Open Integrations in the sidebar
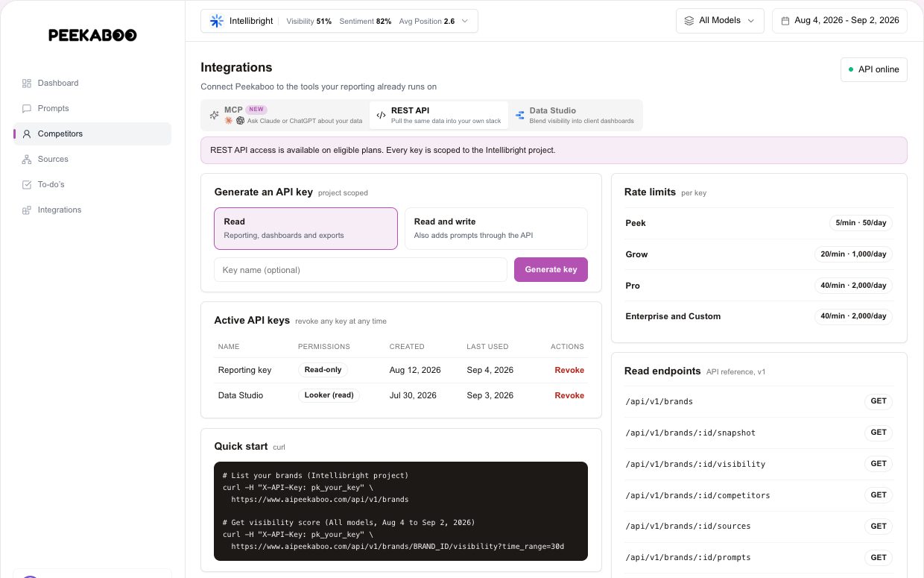The height and width of the screenshot is (578, 924). coord(92,210)
